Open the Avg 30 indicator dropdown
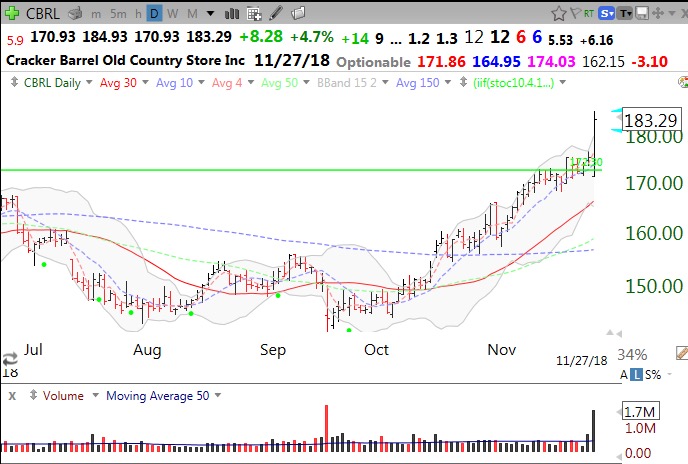 pyautogui.click(x=145, y=82)
